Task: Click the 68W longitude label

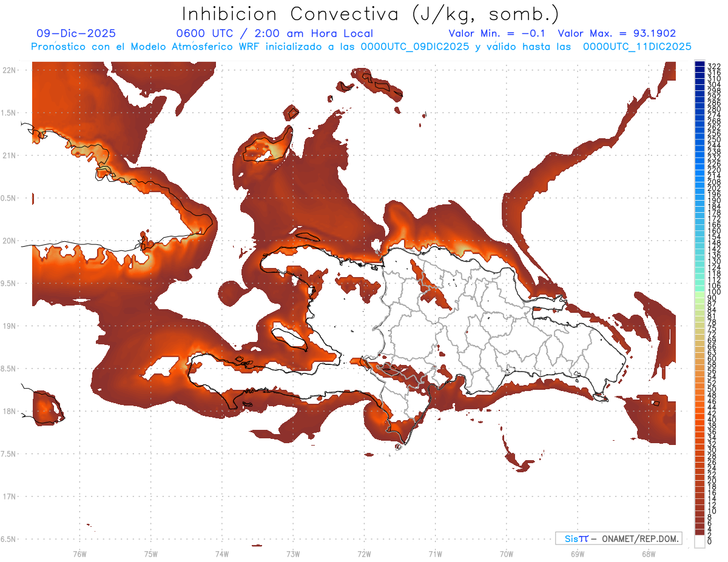Action: (649, 554)
